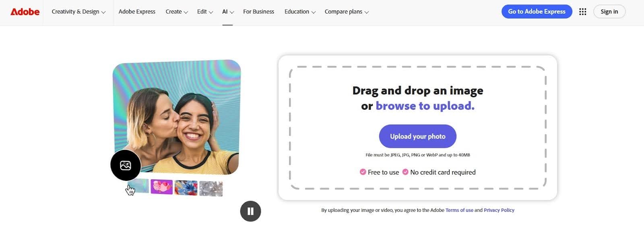Image resolution: width=644 pixels, height=252 pixels.
Task: Click the Adobe logo
Action: pos(25,12)
